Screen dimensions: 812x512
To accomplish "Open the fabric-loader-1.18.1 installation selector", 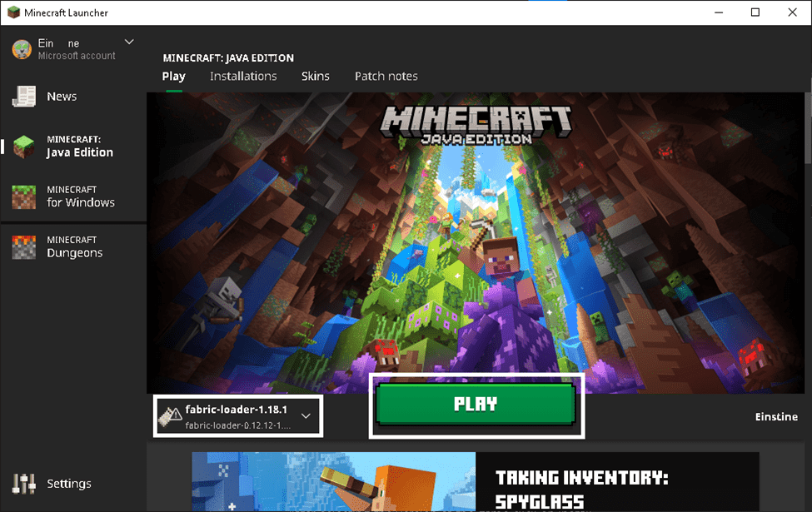I will [x=238, y=416].
